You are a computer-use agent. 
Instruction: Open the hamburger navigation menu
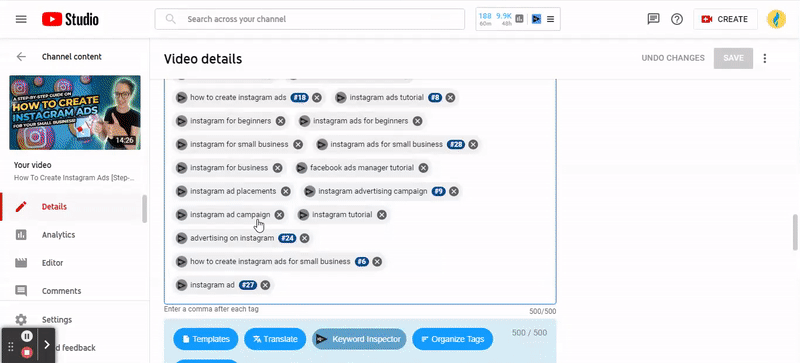coord(21,19)
